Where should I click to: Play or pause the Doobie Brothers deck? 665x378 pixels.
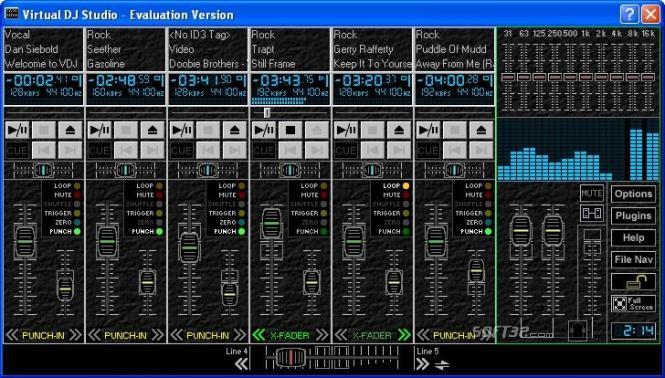pos(182,130)
